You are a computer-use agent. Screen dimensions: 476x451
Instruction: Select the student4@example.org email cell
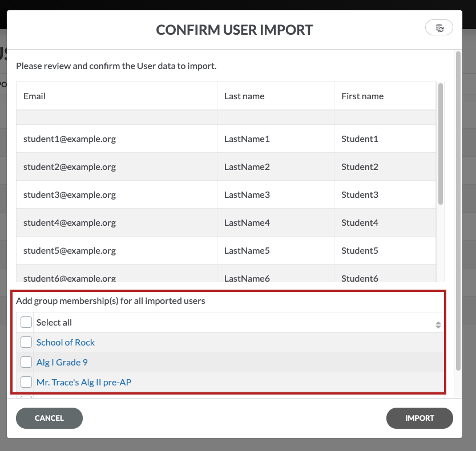point(70,223)
